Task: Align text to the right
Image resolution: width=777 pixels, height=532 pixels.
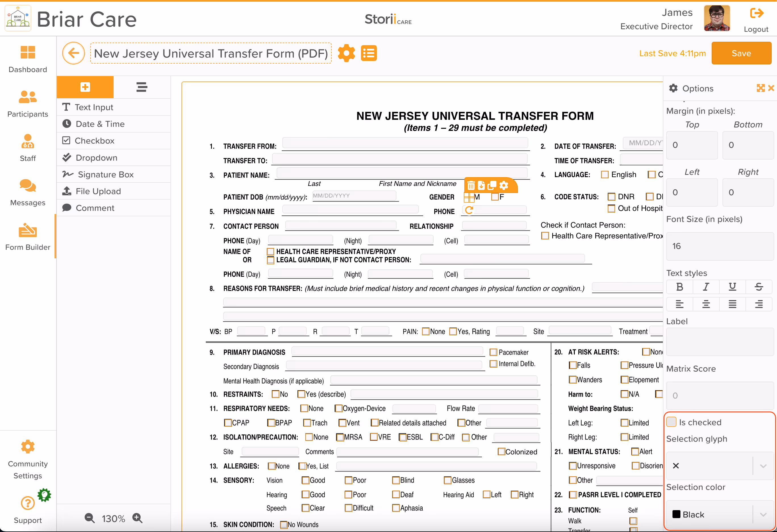Action: point(759,304)
